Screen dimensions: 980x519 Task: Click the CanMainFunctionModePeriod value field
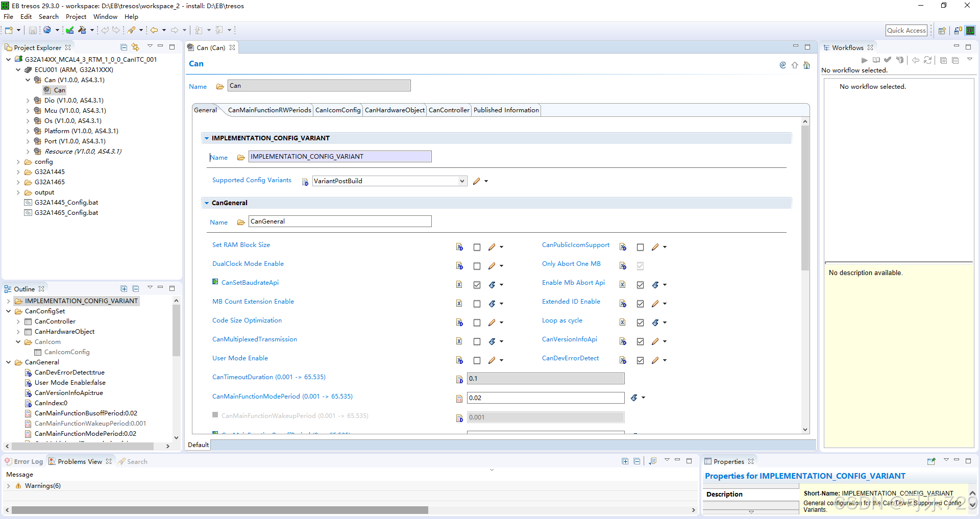(x=546, y=398)
